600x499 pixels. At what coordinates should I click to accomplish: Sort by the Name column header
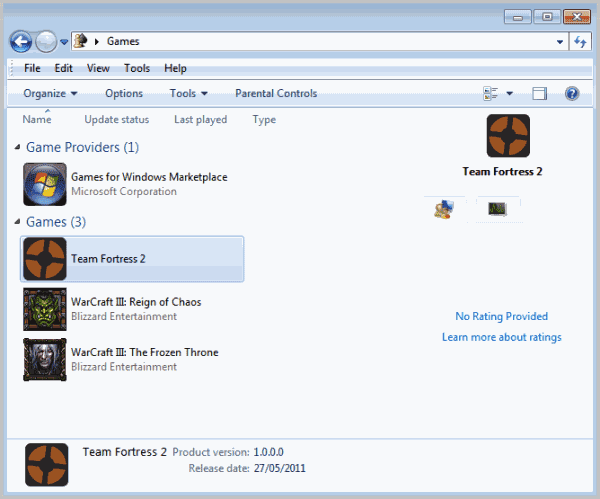click(x=37, y=119)
